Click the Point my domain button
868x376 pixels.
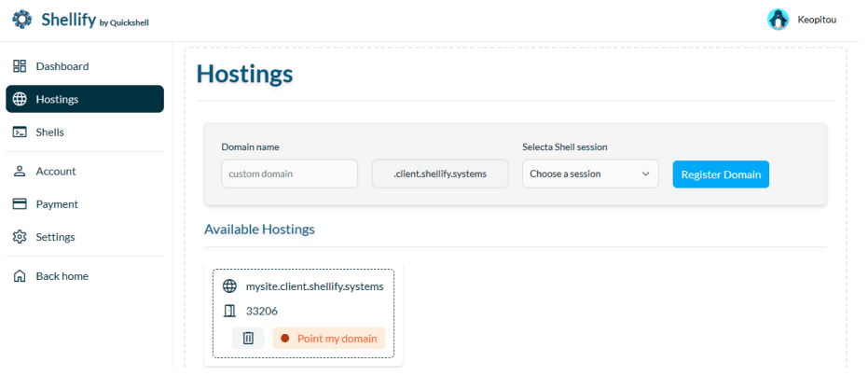point(329,338)
